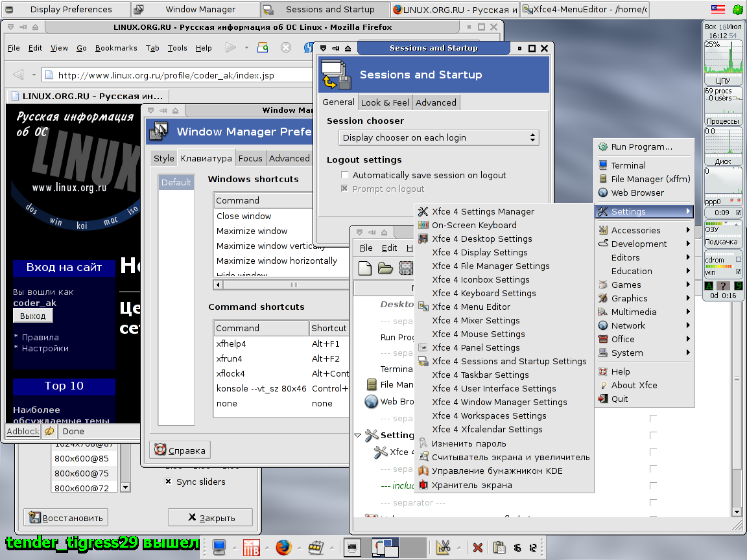Open Xfce 4 Keyboard Settings from the menu
The image size is (747, 560).
(x=504, y=294)
